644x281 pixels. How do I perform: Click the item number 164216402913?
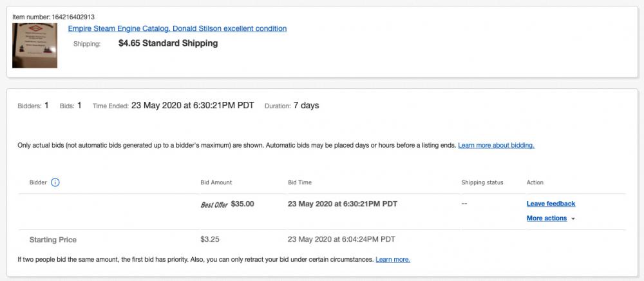pos(78,15)
